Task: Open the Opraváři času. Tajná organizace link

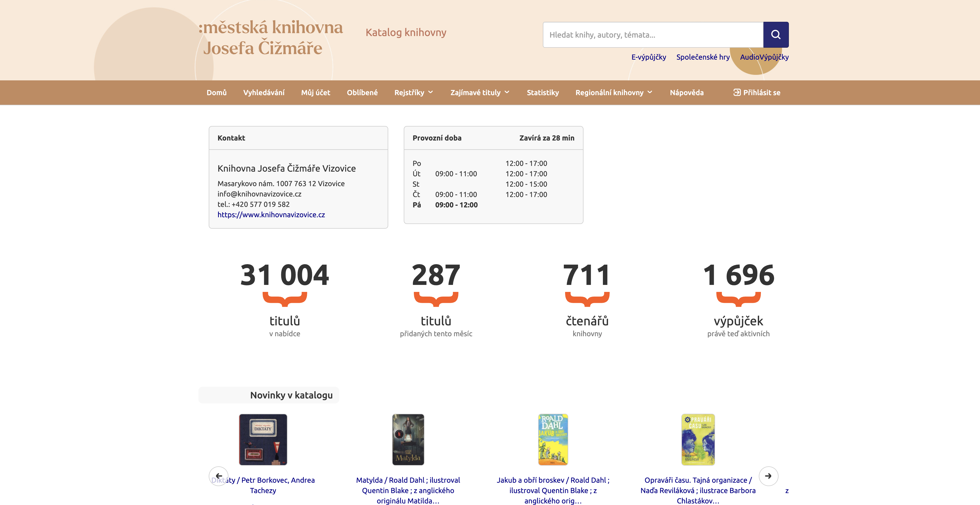Action: tap(698, 490)
